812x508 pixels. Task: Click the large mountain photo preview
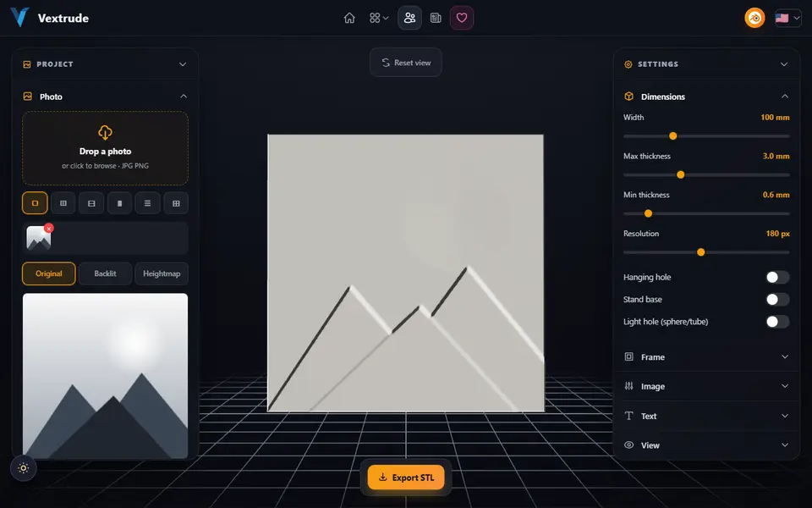(105, 376)
